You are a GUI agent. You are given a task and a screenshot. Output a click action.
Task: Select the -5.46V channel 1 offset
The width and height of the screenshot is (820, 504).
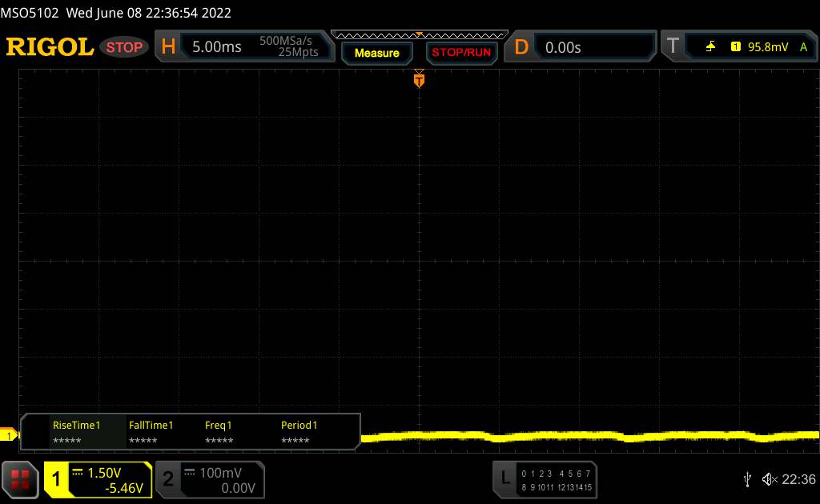pos(124,488)
